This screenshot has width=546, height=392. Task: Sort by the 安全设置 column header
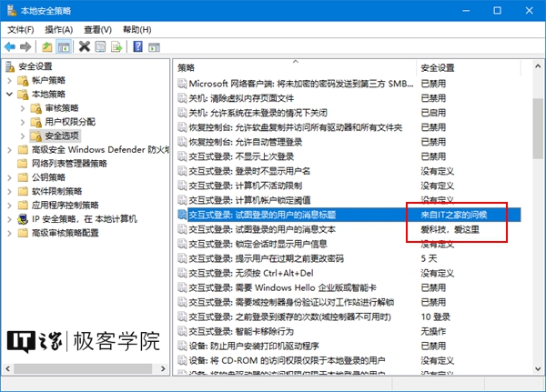469,67
